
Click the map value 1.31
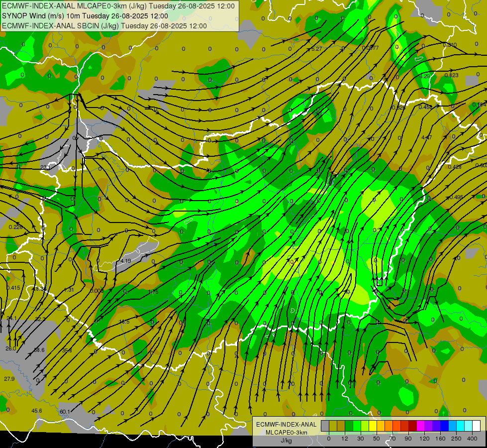[69, 290]
